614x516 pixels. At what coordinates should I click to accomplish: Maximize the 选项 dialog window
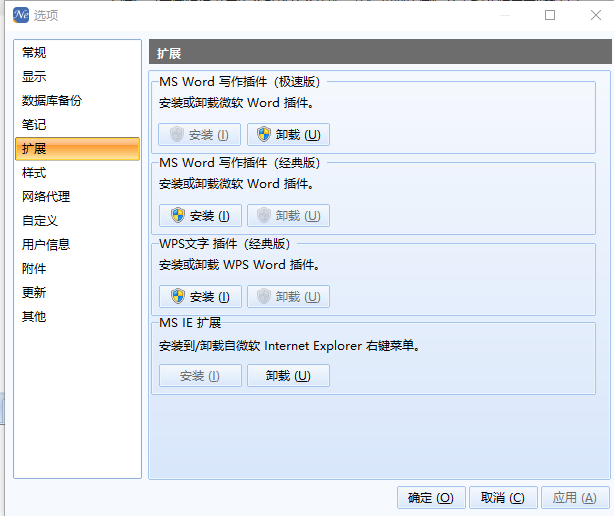[x=550, y=15]
